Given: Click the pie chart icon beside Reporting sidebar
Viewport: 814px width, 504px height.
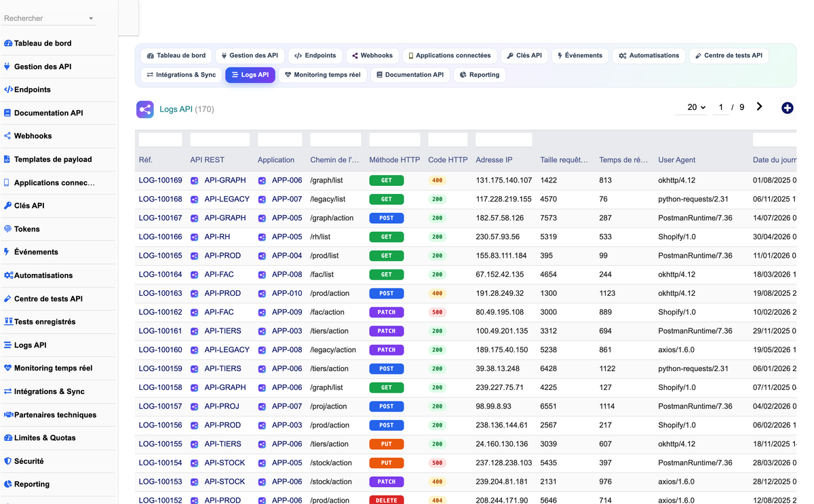Looking at the screenshot, I should [x=7, y=484].
